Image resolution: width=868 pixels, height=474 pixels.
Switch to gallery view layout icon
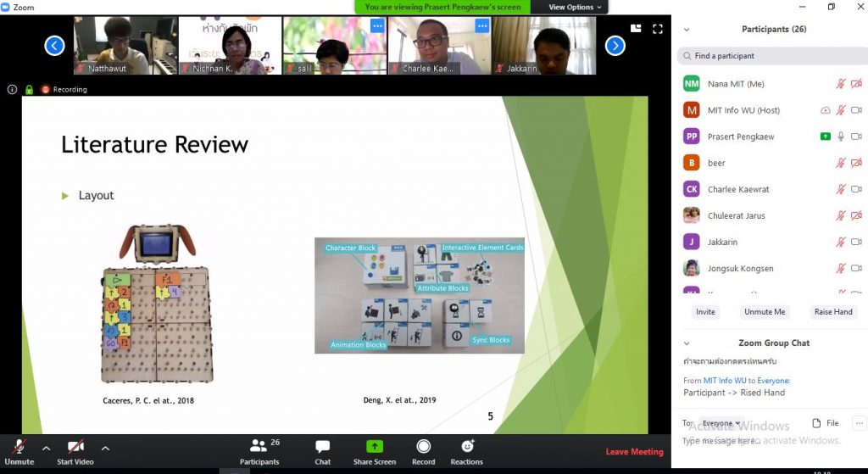[636, 28]
